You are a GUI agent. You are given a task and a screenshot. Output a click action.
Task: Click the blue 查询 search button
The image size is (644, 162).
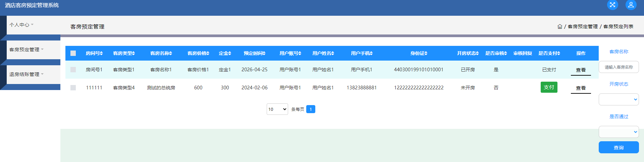tap(619, 147)
